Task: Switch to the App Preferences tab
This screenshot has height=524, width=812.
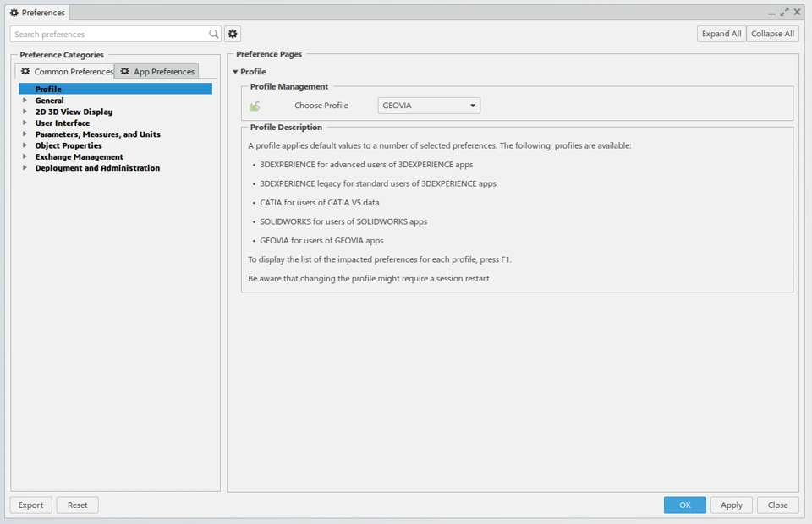Action: 156,72
